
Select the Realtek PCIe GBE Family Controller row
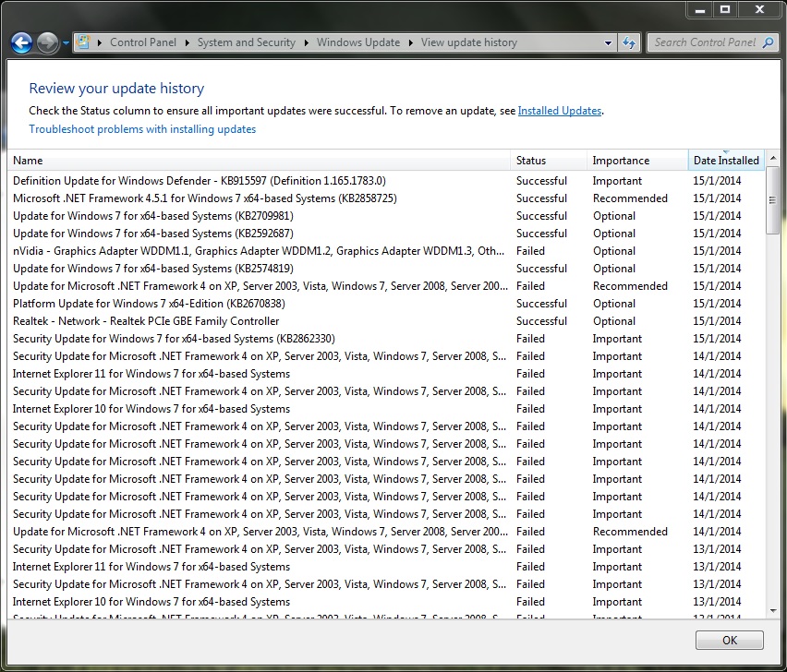click(386, 321)
